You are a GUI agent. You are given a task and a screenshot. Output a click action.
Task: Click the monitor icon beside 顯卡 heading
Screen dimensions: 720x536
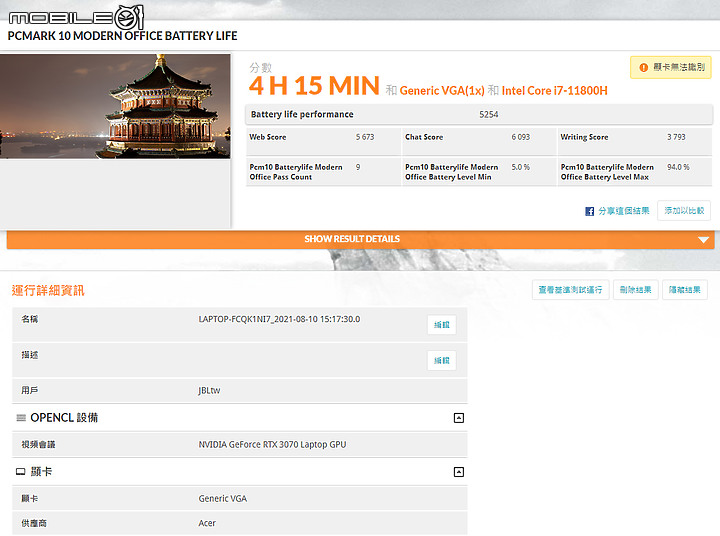pos(21,472)
